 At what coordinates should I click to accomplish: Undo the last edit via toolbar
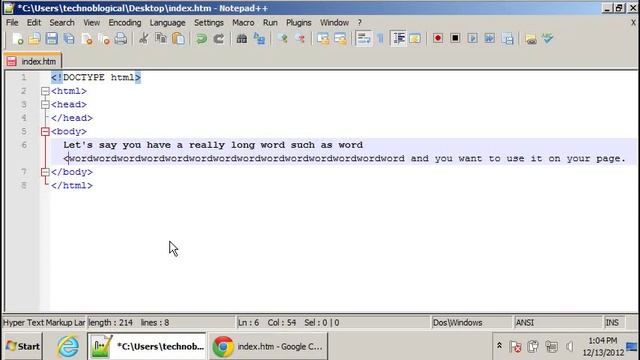201,39
